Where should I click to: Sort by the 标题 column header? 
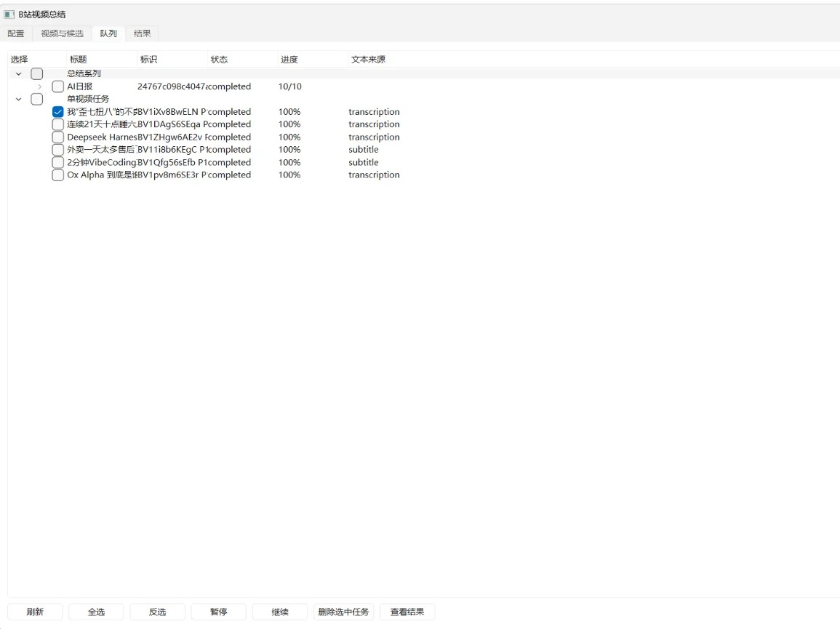pyautogui.click(x=101, y=60)
